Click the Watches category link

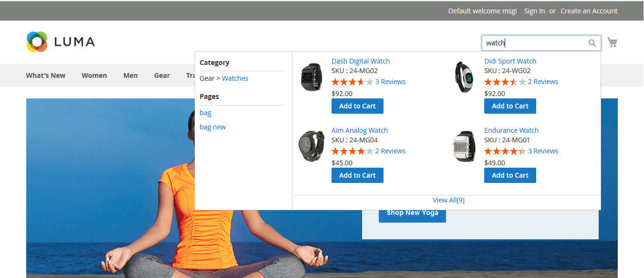(x=235, y=78)
